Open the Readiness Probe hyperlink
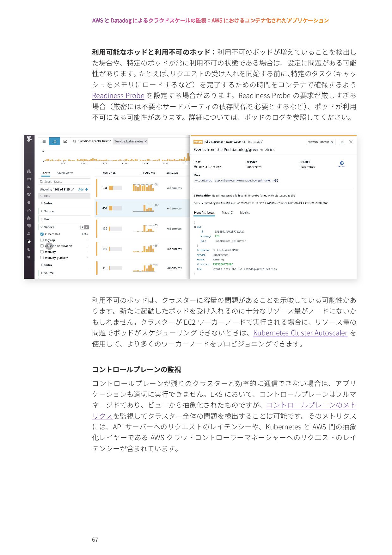This screenshot has width=392, height=555. pyautogui.click(x=118, y=96)
